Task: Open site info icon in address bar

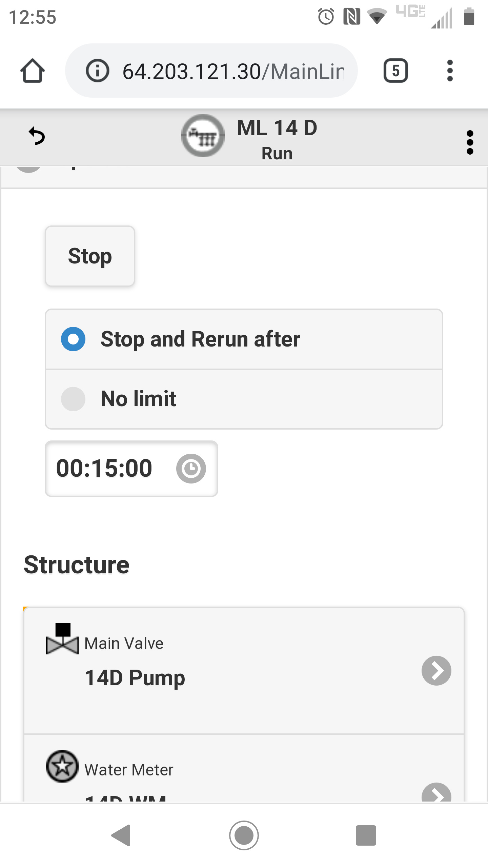Action: click(97, 71)
